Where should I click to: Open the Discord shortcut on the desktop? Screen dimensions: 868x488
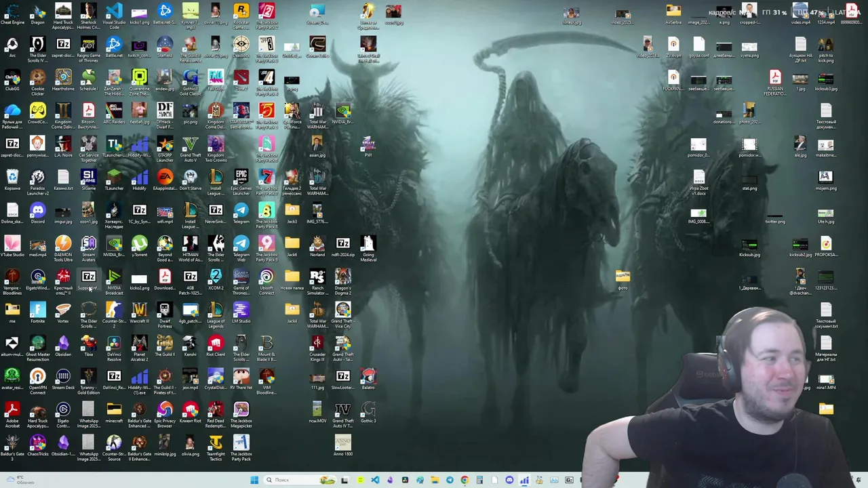[x=37, y=211]
